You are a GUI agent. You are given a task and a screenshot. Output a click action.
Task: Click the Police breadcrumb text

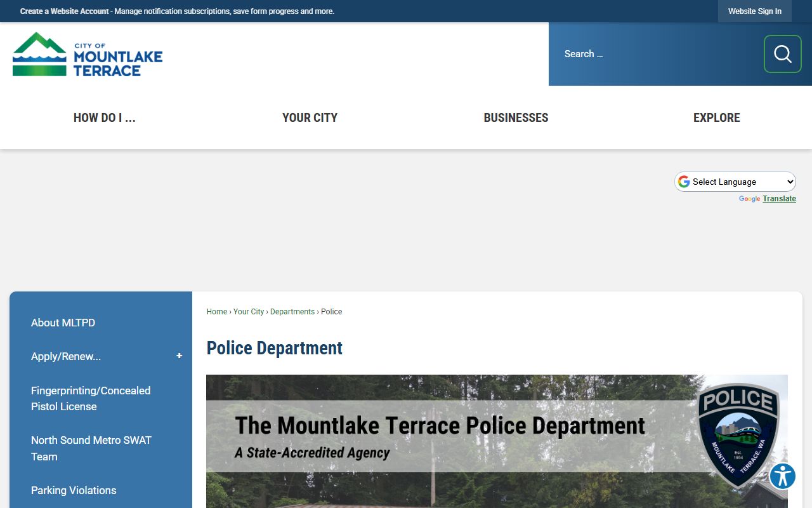pyautogui.click(x=331, y=312)
